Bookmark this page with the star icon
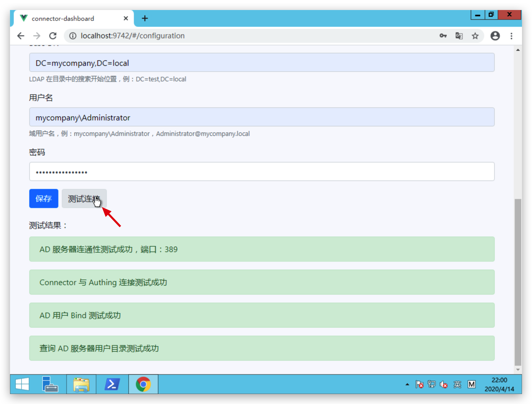This screenshot has width=532, height=404. [x=475, y=36]
